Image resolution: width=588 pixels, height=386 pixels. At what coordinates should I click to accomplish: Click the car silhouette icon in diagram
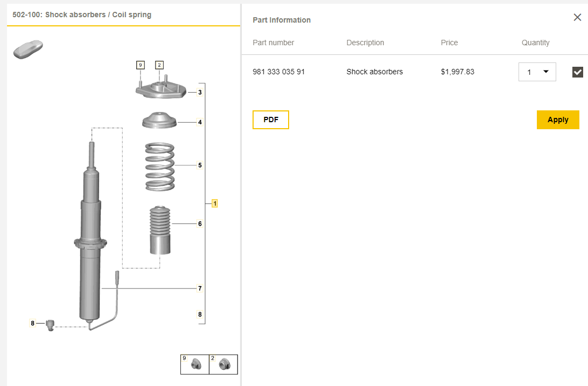(28, 49)
